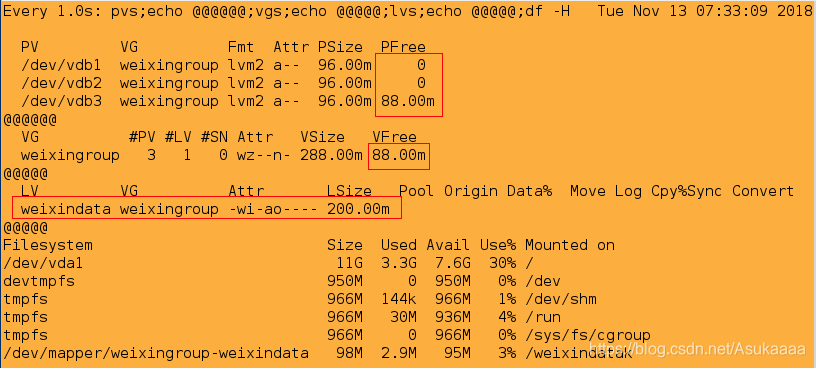This screenshot has height=368, width=816.
Task: Click the PFree '88.00m' of /dev/vdb3
Action: coord(408,101)
